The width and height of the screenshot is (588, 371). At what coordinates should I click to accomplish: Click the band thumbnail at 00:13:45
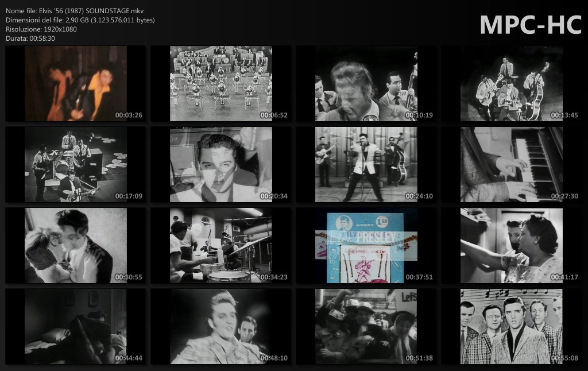click(x=511, y=84)
